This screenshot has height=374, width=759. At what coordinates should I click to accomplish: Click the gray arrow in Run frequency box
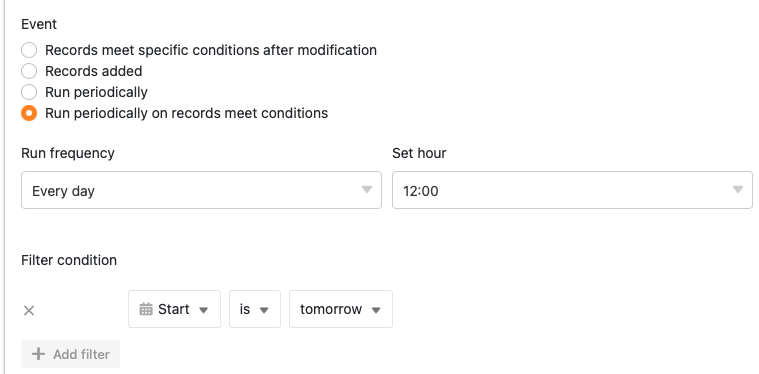[367, 190]
